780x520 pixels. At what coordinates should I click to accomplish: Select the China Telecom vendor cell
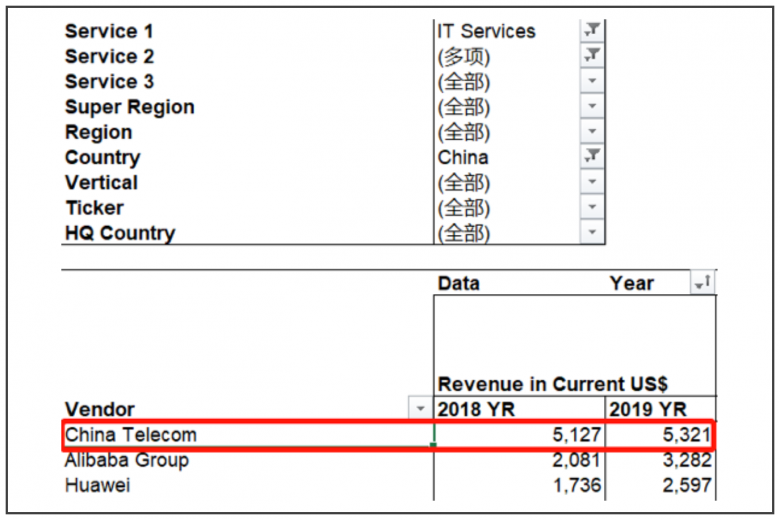131,435
